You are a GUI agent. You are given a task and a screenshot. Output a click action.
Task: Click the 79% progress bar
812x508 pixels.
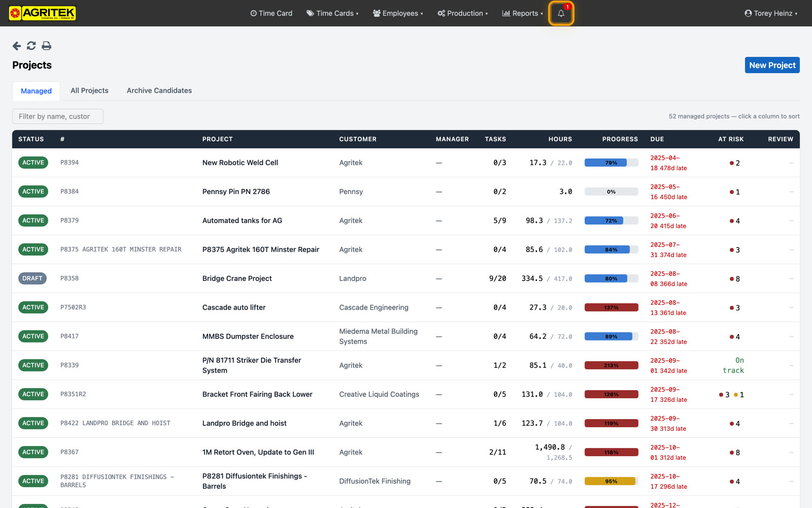pyautogui.click(x=611, y=163)
